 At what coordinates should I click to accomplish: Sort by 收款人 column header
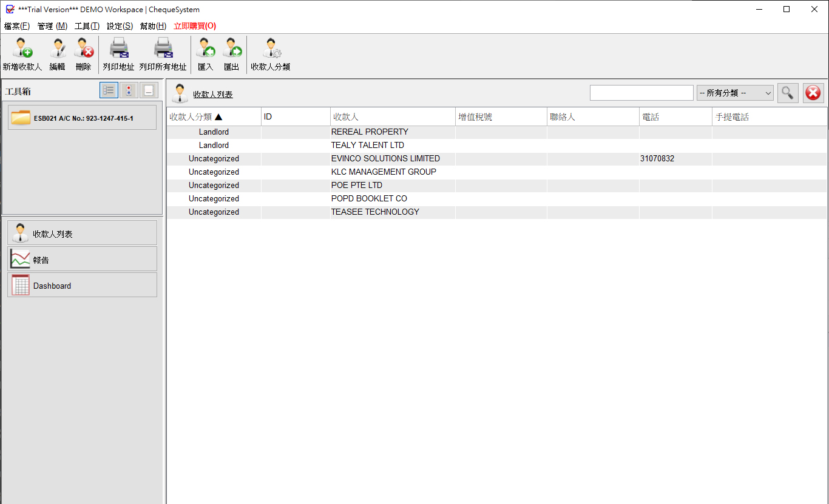[393, 117]
